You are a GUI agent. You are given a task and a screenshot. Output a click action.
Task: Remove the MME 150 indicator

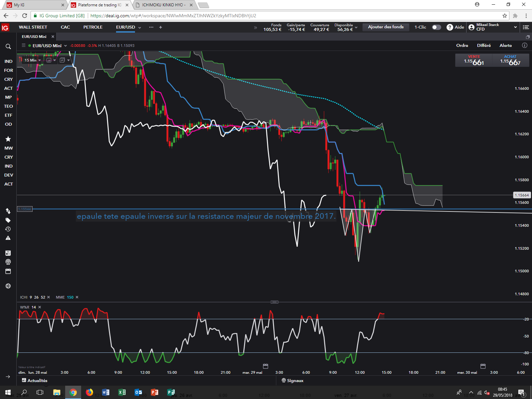77,297
